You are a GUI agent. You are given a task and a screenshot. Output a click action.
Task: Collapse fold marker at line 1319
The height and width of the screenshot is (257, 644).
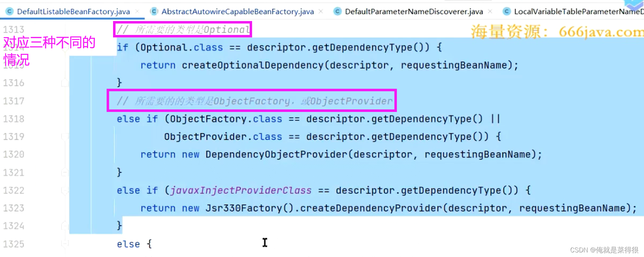(x=65, y=137)
